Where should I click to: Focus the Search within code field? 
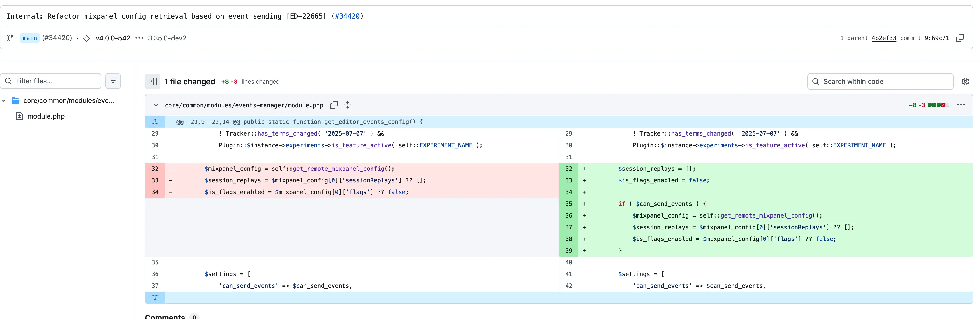[880, 81]
